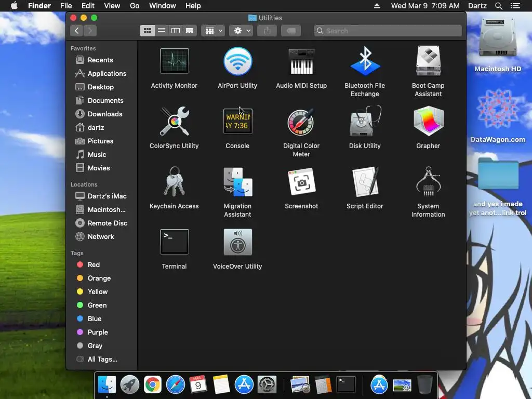Open Boot Camp Assistant icon

point(428,61)
